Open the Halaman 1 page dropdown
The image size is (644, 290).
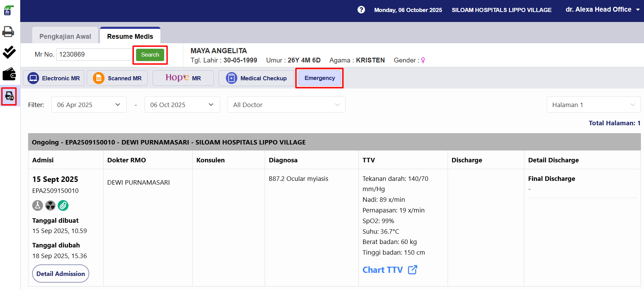593,105
